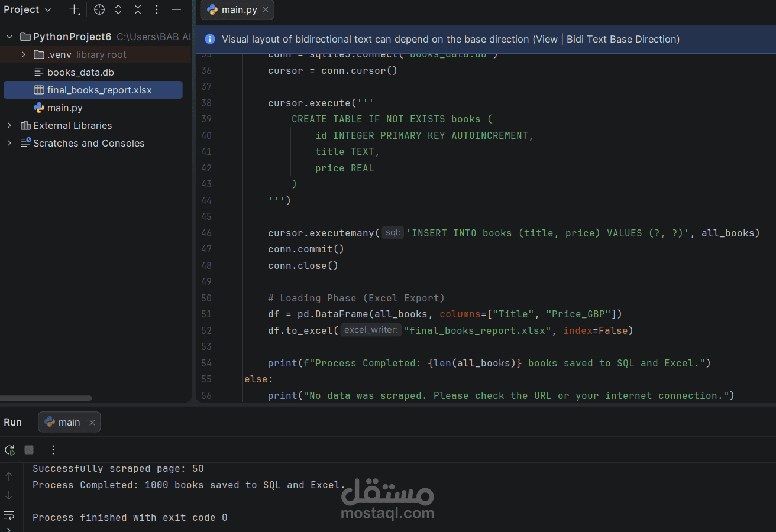
Task: Click the xlsx spreadsheet file icon
Action: [39, 90]
